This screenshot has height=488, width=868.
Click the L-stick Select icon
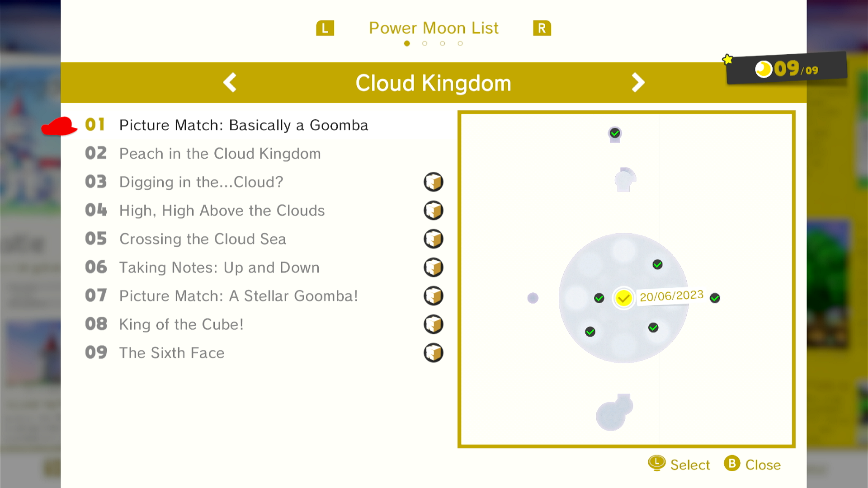point(656,464)
